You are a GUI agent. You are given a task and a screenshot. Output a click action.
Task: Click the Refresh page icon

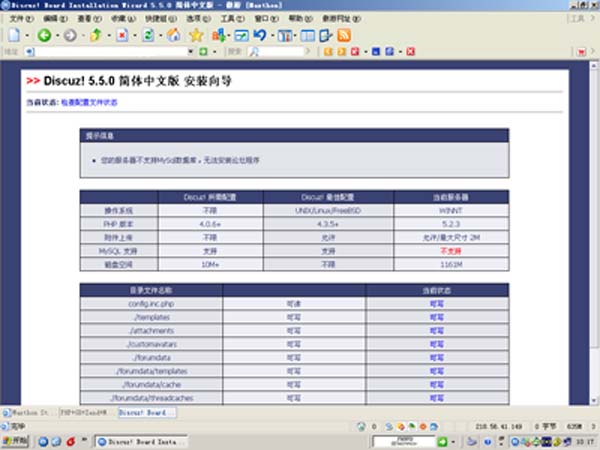pos(148,35)
